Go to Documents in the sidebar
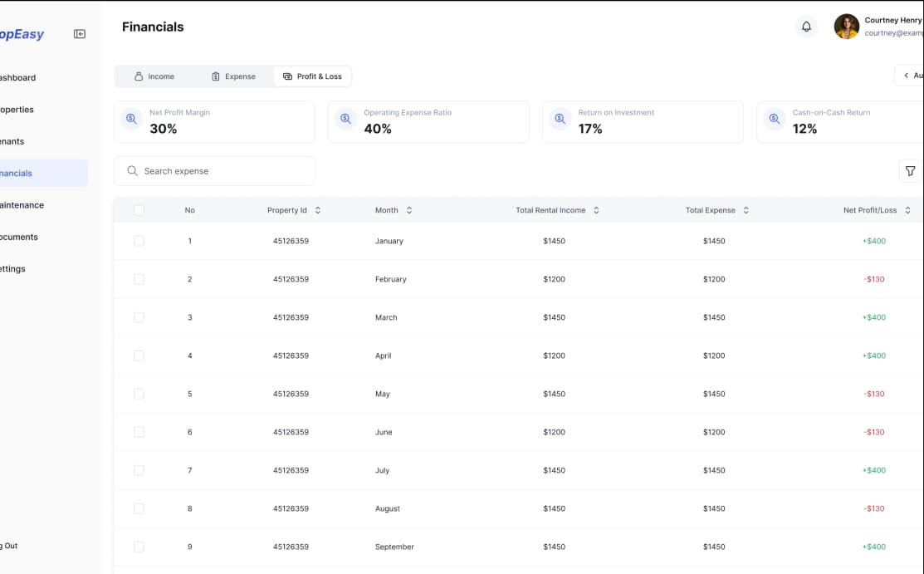Viewport: 924px width, 574px height. tap(19, 237)
